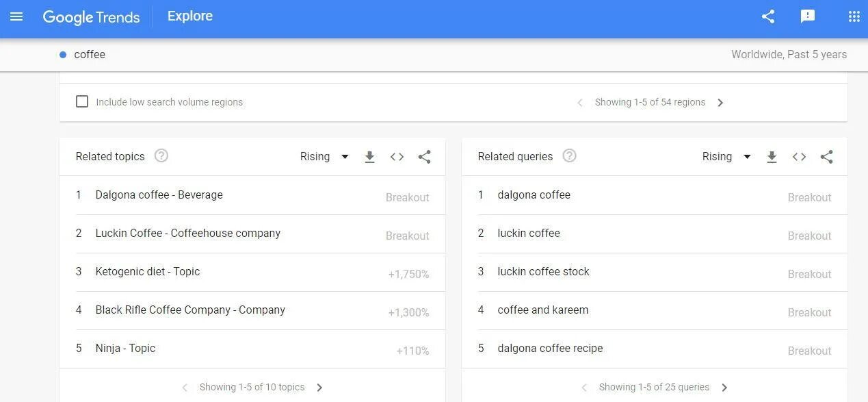Go to the Explore page

(189, 16)
